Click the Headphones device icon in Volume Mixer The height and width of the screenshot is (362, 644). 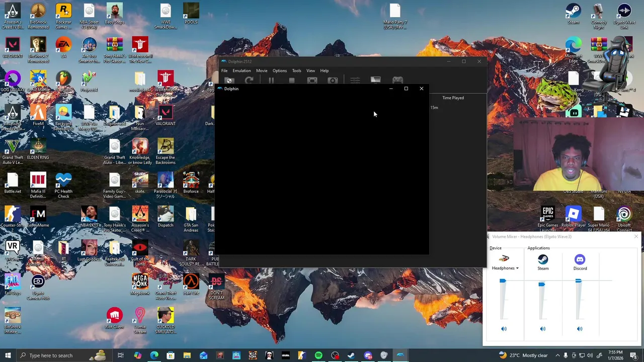point(504,258)
